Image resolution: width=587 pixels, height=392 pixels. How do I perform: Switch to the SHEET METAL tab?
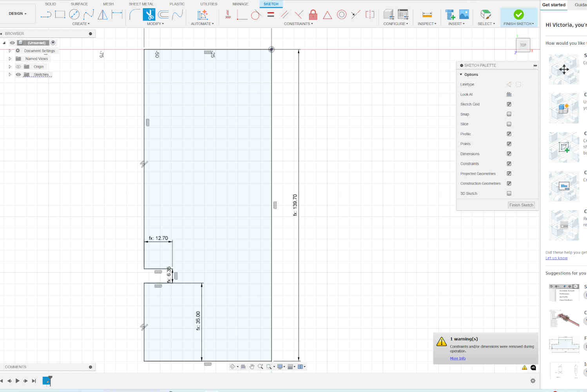[x=141, y=4]
